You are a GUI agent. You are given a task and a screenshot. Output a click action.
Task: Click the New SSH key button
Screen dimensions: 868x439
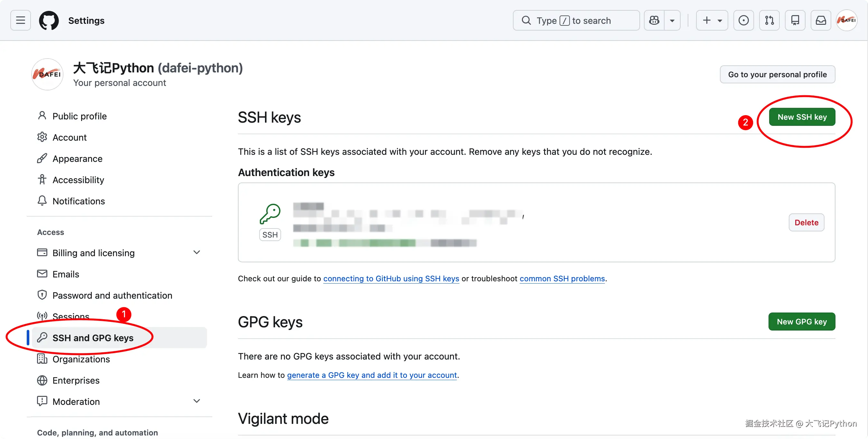click(x=802, y=117)
